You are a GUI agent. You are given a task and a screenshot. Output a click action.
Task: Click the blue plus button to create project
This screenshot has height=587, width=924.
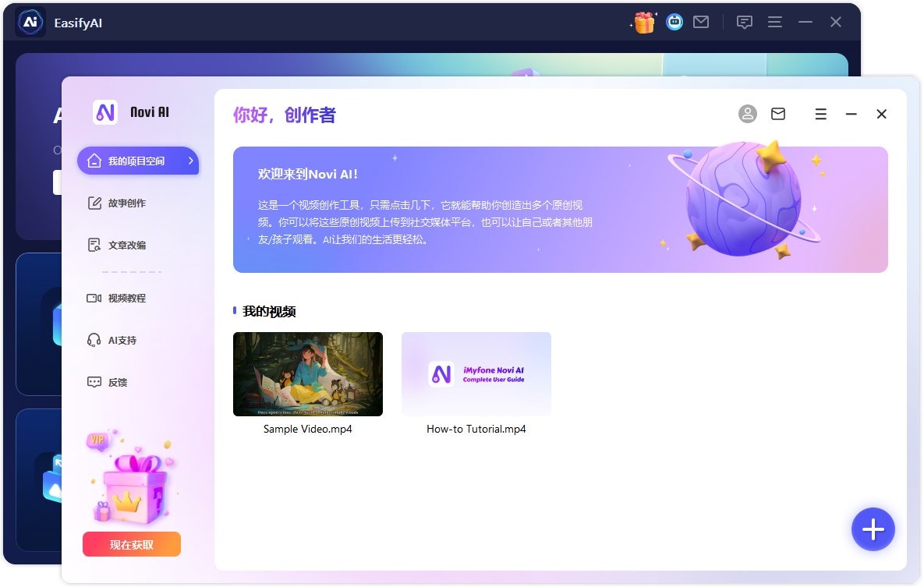pos(873,529)
